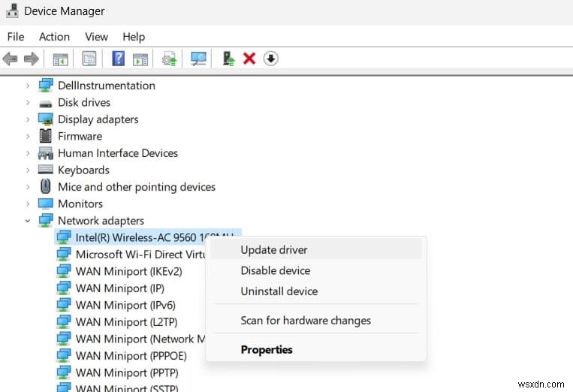Select WAN Miniport (IP) row
Screen dimensions: 573x392
[x=110, y=288]
